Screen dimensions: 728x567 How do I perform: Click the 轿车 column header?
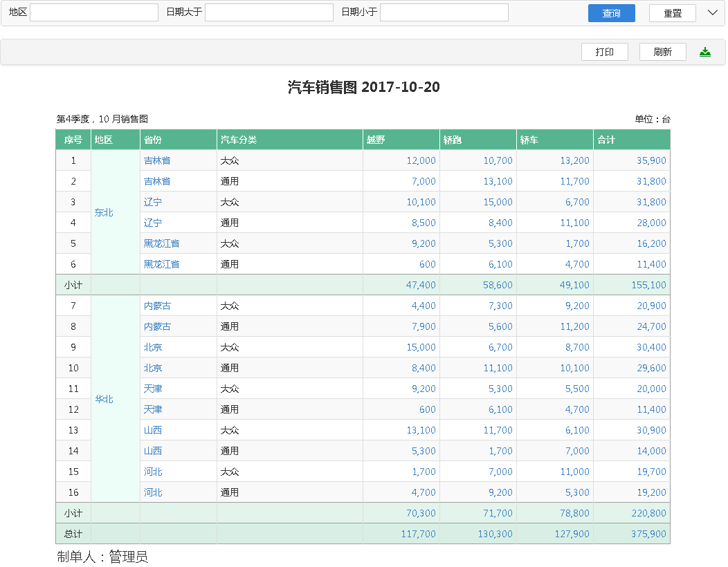point(555,140)
